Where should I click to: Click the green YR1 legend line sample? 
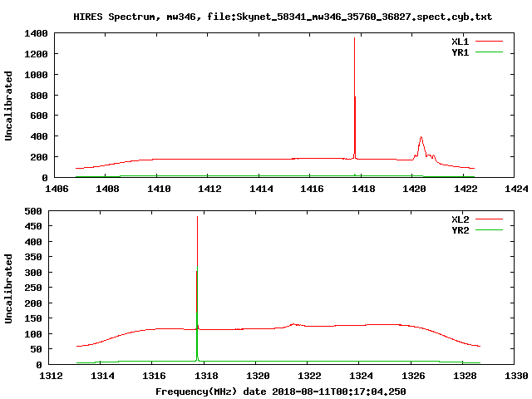(489, 52)
